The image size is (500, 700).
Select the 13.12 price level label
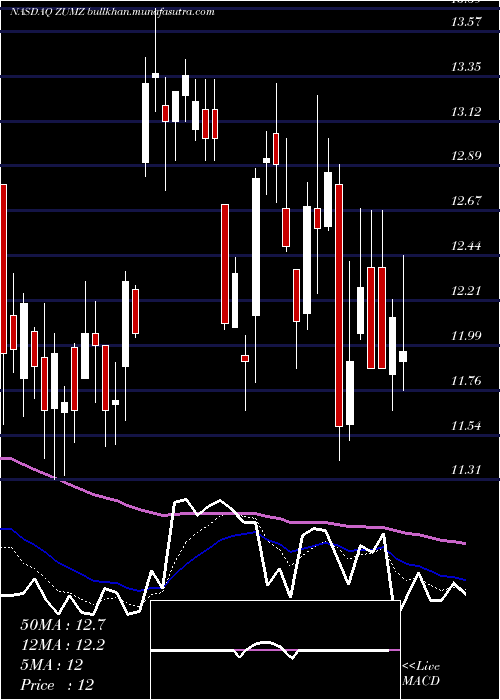click(466, 112)
